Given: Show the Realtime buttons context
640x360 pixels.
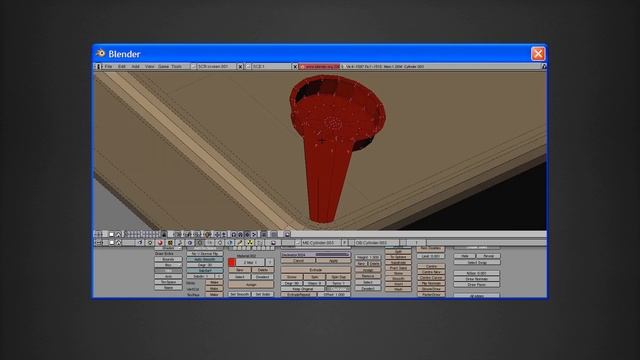Looking at the screenshot, I should coord(190,242).
